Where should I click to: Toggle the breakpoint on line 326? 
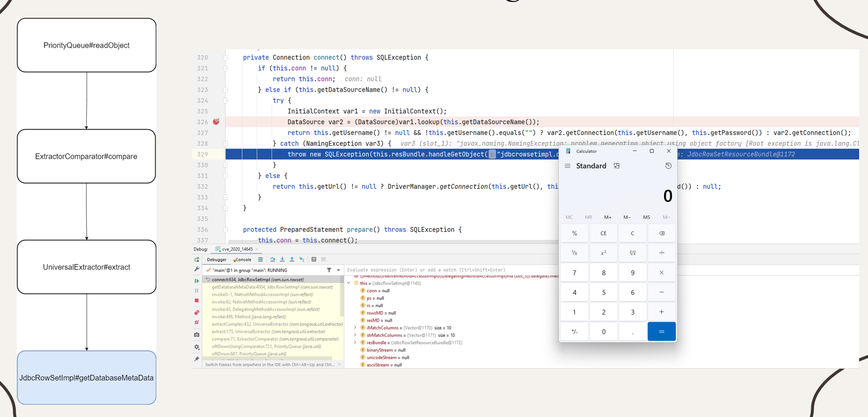(x=216, y=122)
